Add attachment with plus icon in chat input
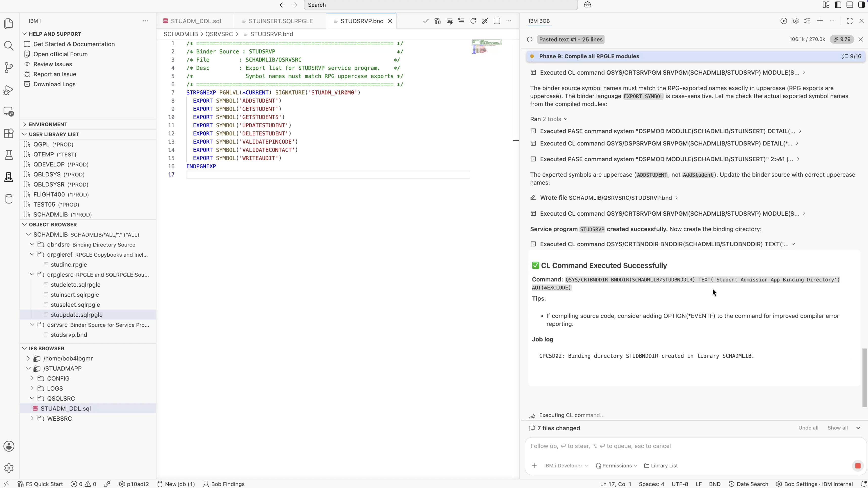Viewport: 868px width, 488px height. click(x=534, y=466)
